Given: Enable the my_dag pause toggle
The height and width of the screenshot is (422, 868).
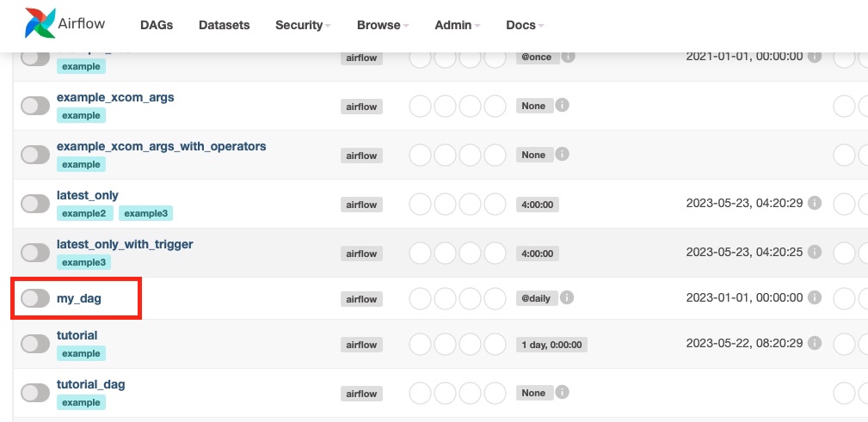Looking at the screenshot, I should pyautogui.click(x=35, y=298).
